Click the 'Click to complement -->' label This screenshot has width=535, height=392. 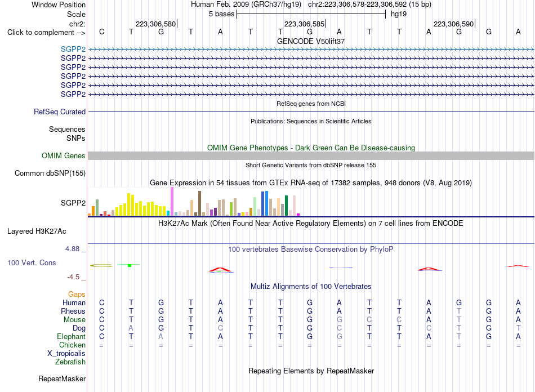point(46,33)
